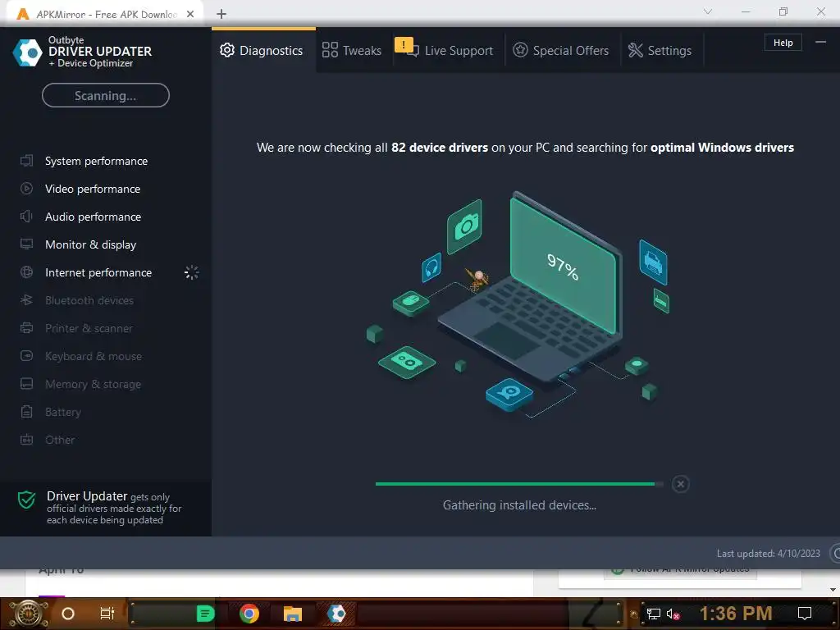Click the Monitor & display screen icon
Image resolution: width=840 pixels, height=630 pixels.
pyautogui.click(x=27, y=244)
